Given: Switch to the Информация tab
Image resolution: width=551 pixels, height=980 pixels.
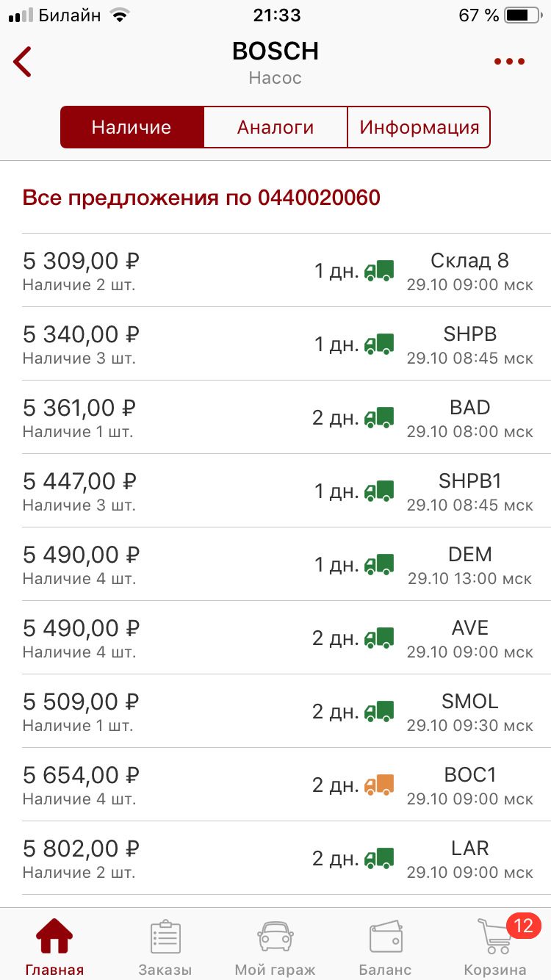Looking at the screenshot, I should coord(419,127).
